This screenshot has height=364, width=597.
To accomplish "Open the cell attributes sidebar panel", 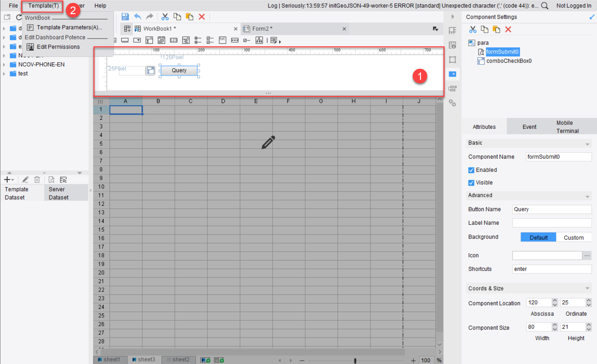I will [x=453, y=45].
